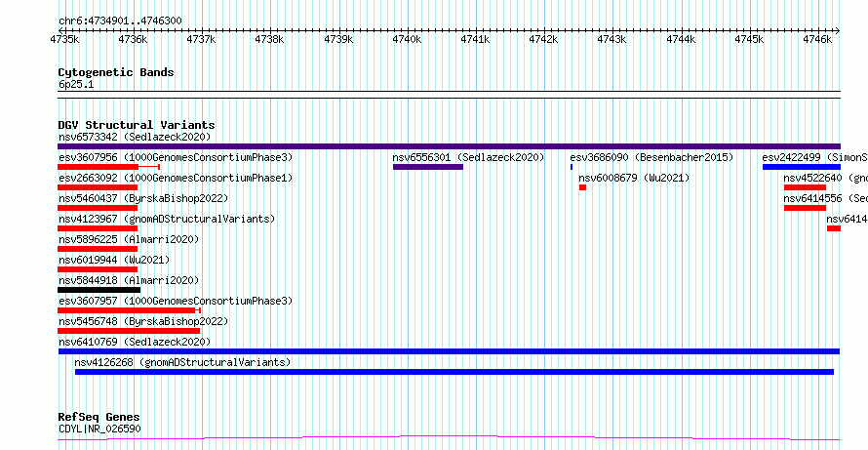Screen dimensions: 868x450
Task: Click the 4741k ruler position
Action: (476, 39)
